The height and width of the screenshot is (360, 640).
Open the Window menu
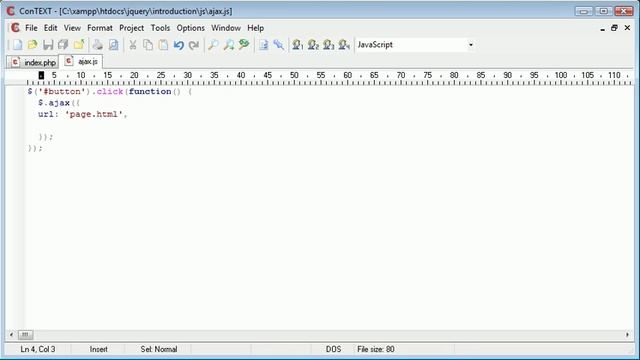click(226, 28)
